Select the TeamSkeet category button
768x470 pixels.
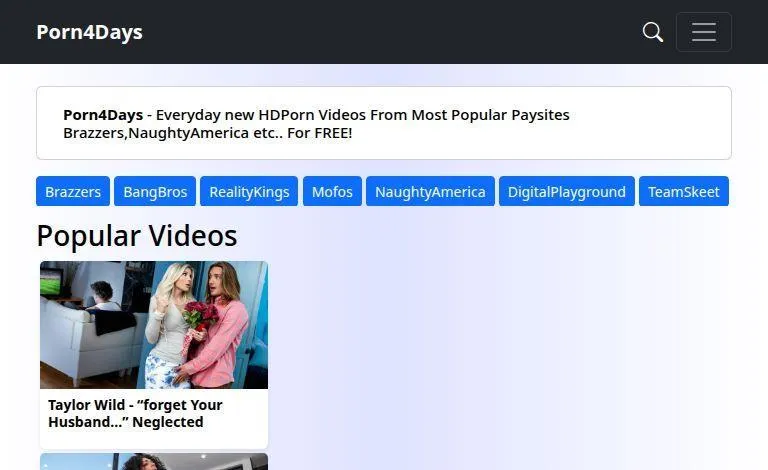[x=684, y=191]
